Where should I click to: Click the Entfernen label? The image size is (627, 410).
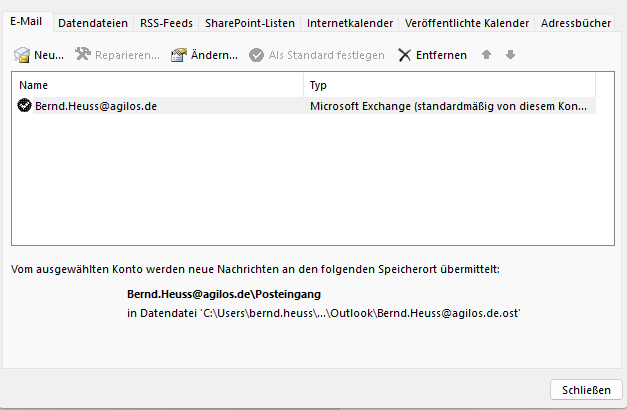click(441, 55)
